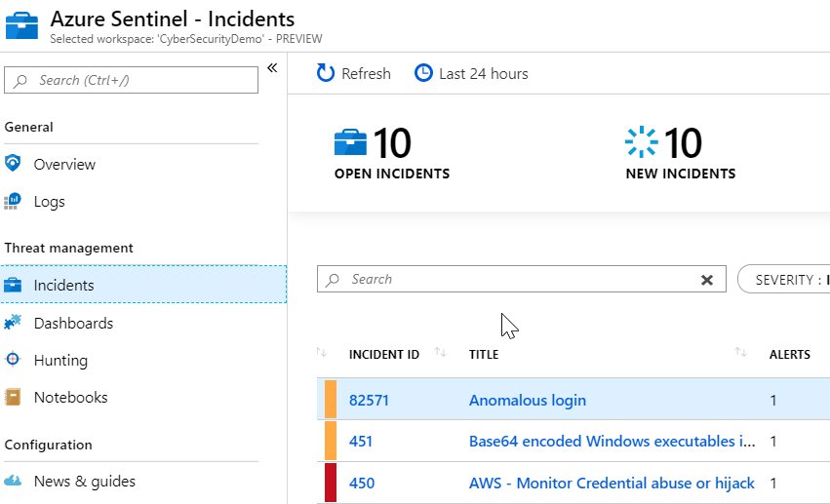Viewport: 830px width, 504px height.
Task: Click the red severity bar of incident 450
Action: [x=331, y=483]
